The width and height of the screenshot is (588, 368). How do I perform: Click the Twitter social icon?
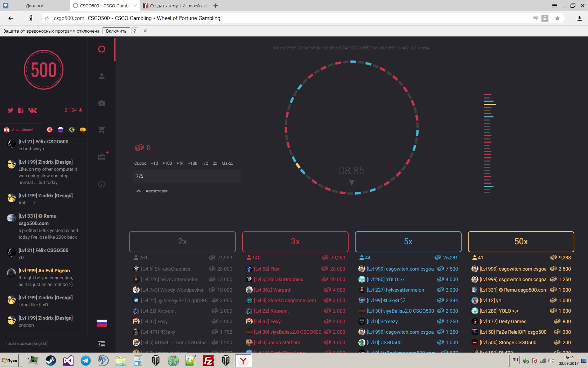(10, 110)
